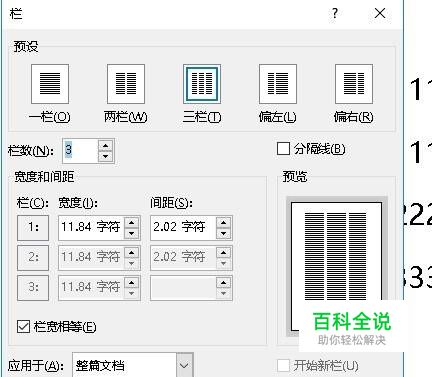The width and height of the screenshot is (432, 377).
Task: Pick the right-biased column preset icon
Action: (354, 84)
